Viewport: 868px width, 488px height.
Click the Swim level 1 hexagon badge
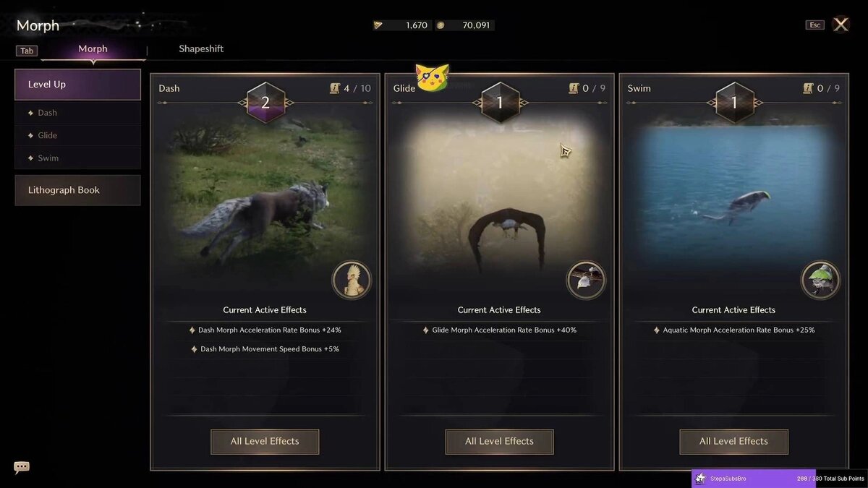(x=734, y=103)
